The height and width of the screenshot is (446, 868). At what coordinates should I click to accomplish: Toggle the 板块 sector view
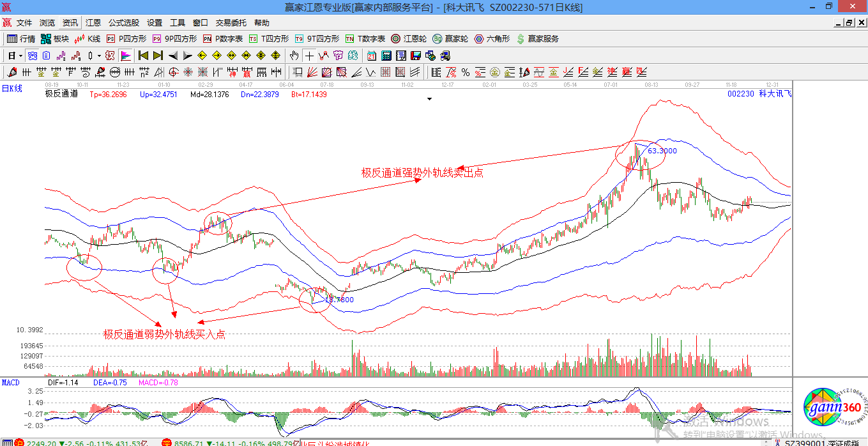click(55, 39)
